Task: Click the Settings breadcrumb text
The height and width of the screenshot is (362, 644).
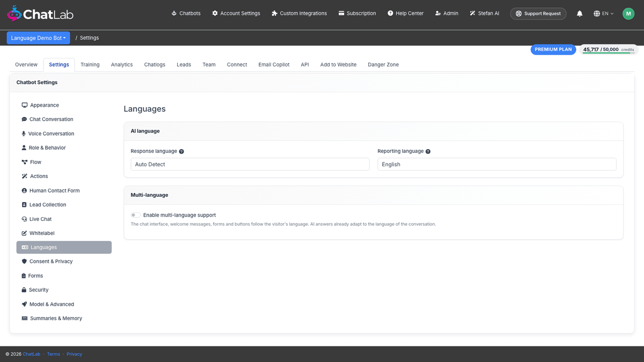Action: tap(90, 38)
